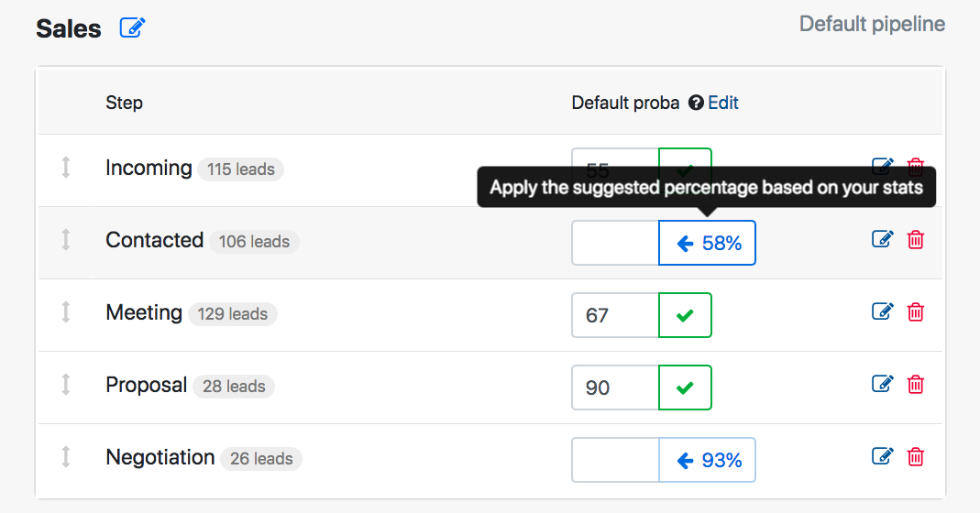This screenshot has height=513, width=980.
Task: Click the Edit link in table header
Action: 723,104
